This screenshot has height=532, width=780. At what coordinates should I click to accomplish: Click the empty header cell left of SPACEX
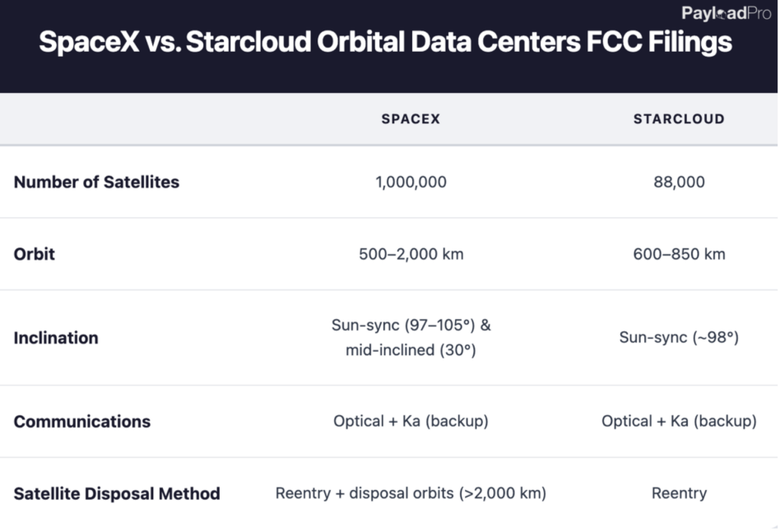(x=123, y=119)
